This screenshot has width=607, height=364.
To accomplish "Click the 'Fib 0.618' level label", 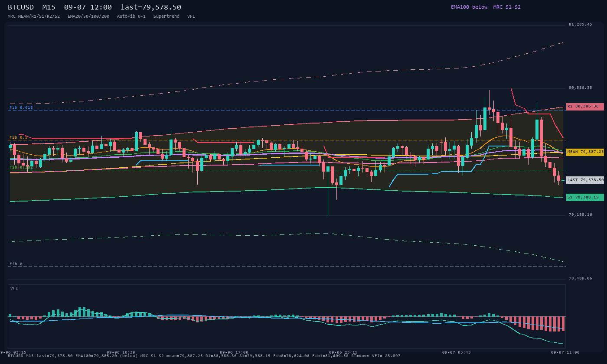I will (21, 107).
